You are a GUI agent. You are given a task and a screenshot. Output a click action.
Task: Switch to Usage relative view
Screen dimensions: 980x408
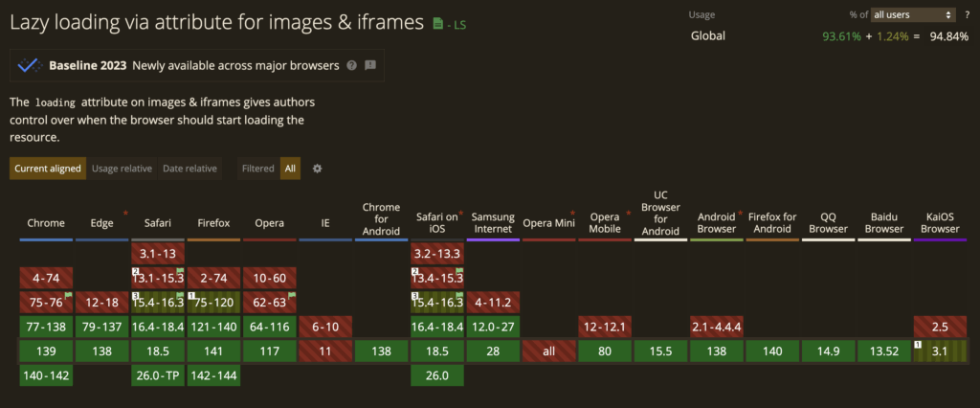point(122,169)
